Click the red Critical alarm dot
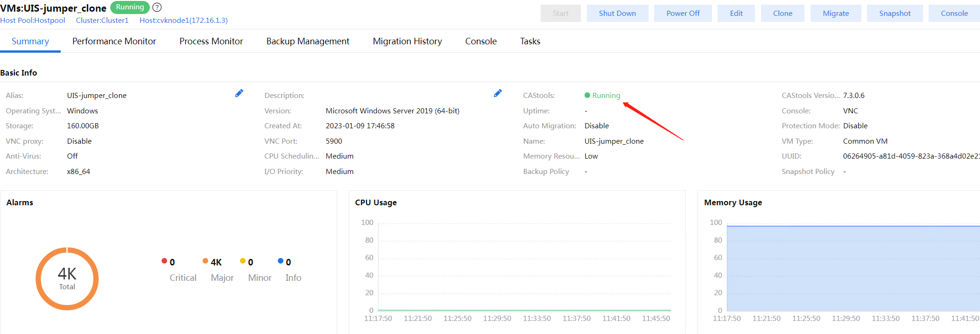 point(164,261)
